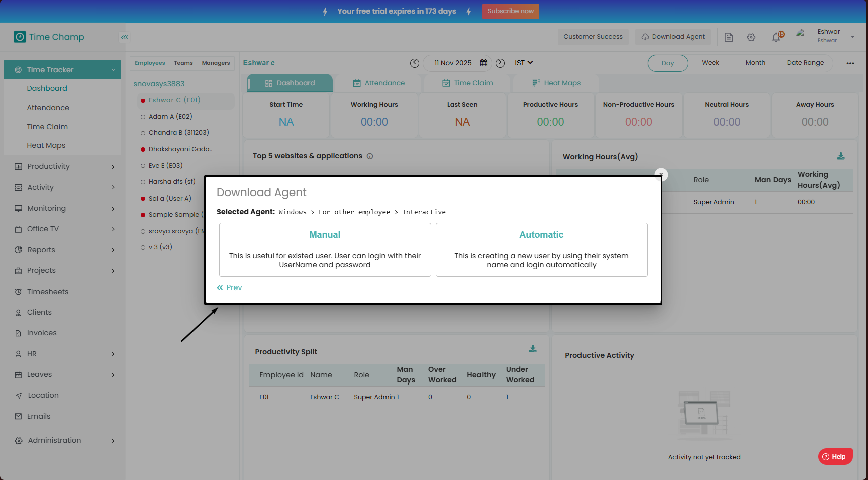Collapse the Time Tracker menu
This screenshot has height=480, width=868.
coord(113,70)
